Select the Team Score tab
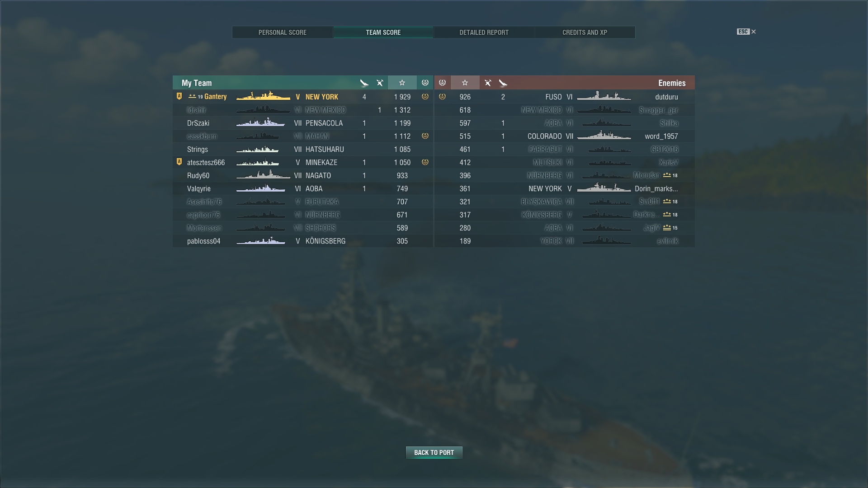 383,33
